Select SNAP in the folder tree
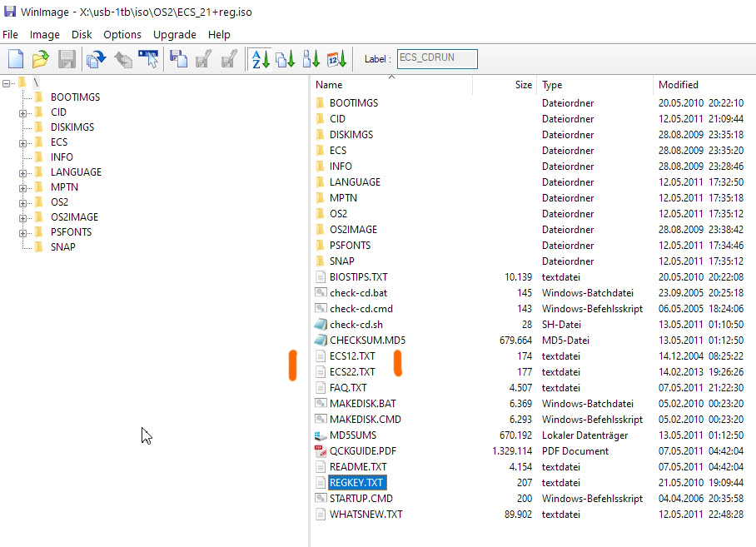 (x=63, y=246)
